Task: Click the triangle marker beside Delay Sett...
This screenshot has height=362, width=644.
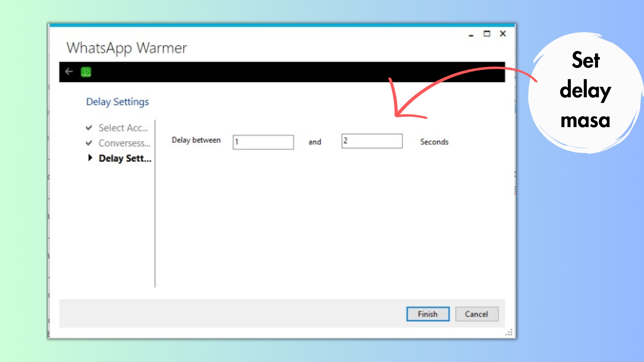Action: tap(90, 158)
